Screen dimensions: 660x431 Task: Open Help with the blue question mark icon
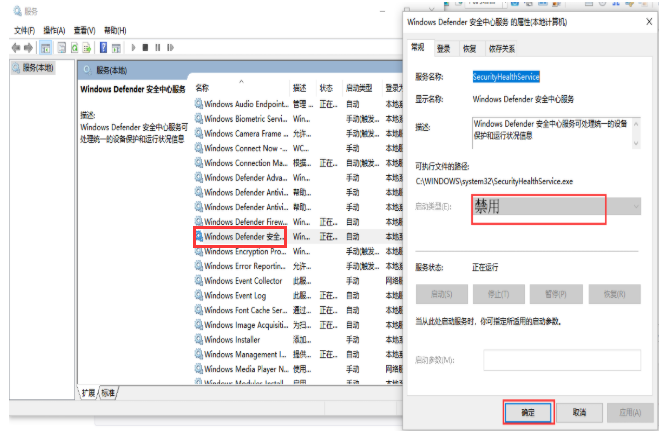click(104, 48)
